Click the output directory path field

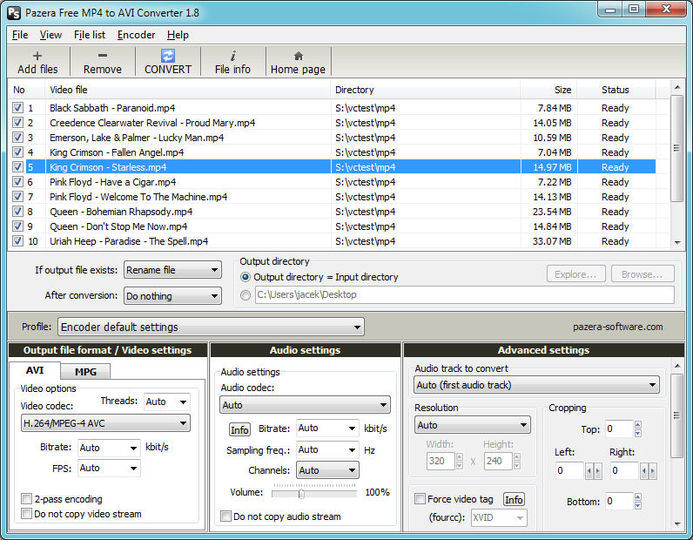(x=465, y=295)
